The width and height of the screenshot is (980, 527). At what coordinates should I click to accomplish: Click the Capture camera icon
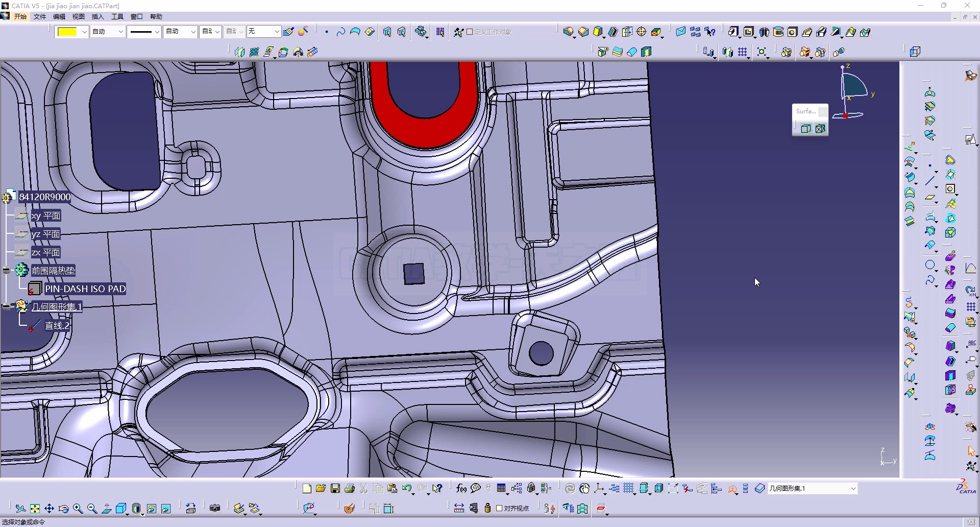pyautogui.click(x=215, y=508)
